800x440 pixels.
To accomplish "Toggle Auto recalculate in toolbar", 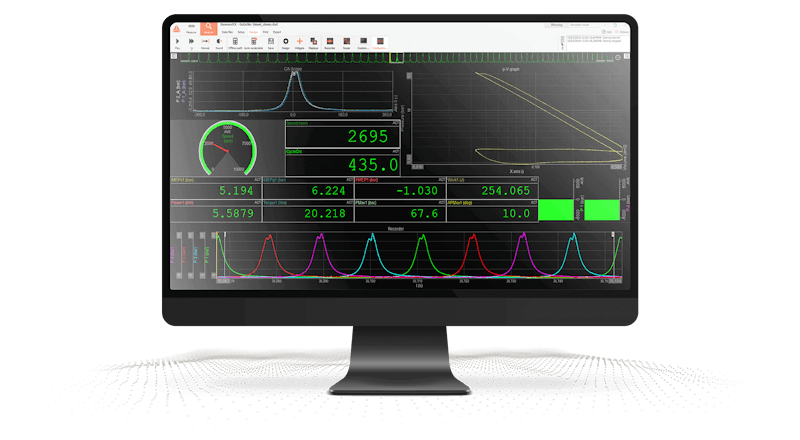I will click(x=254, y=43).
